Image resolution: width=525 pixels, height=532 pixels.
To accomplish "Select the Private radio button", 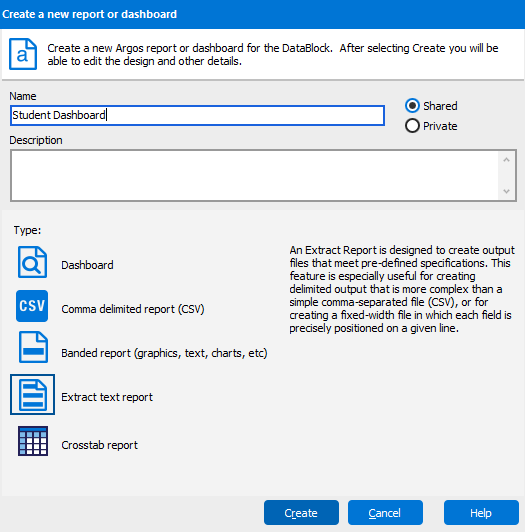I will coord(412,126).
